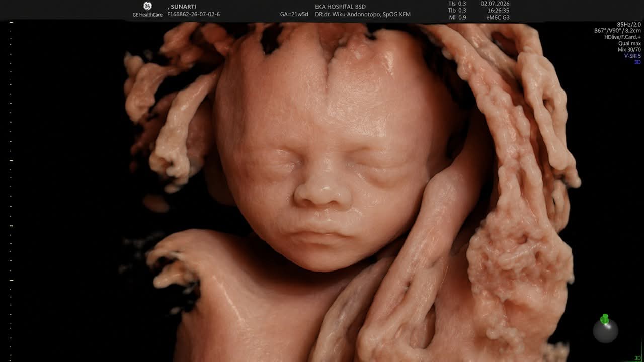Click patient ID F166862-26-07-02-6
The height and width of the screenshot is (362, 644).
pos(193,14)
